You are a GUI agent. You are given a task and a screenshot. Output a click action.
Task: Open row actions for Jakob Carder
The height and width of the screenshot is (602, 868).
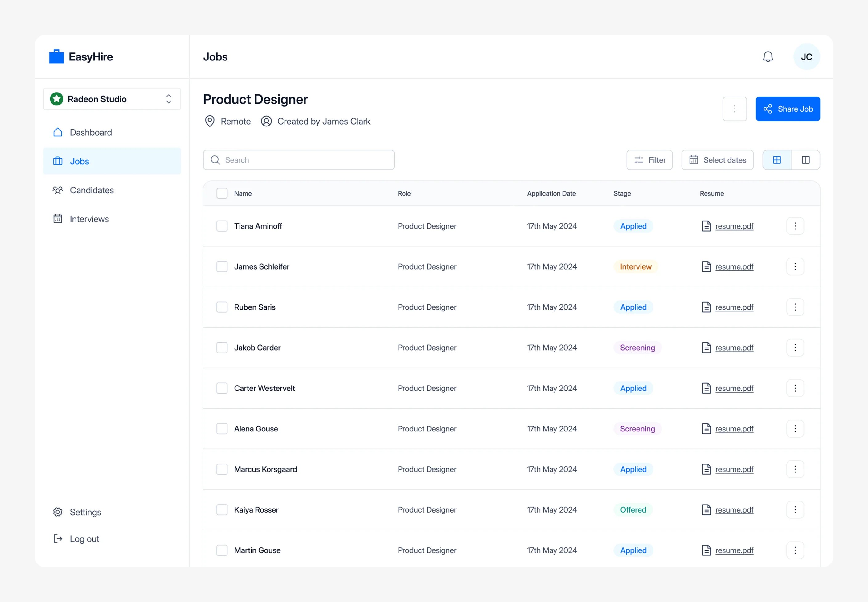795,347
